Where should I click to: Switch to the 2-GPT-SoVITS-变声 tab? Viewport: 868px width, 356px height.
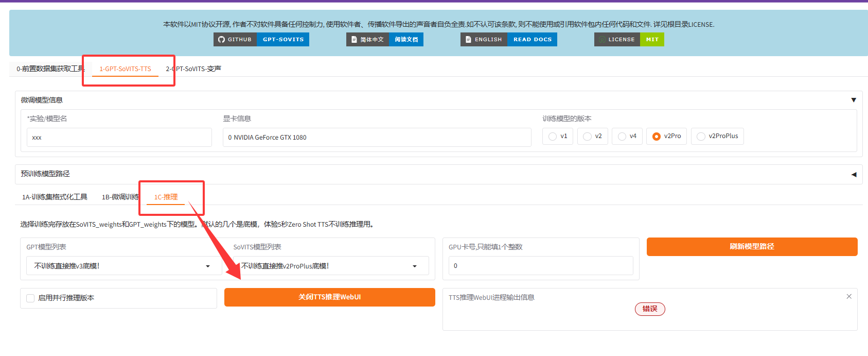[x=193, y=69]
